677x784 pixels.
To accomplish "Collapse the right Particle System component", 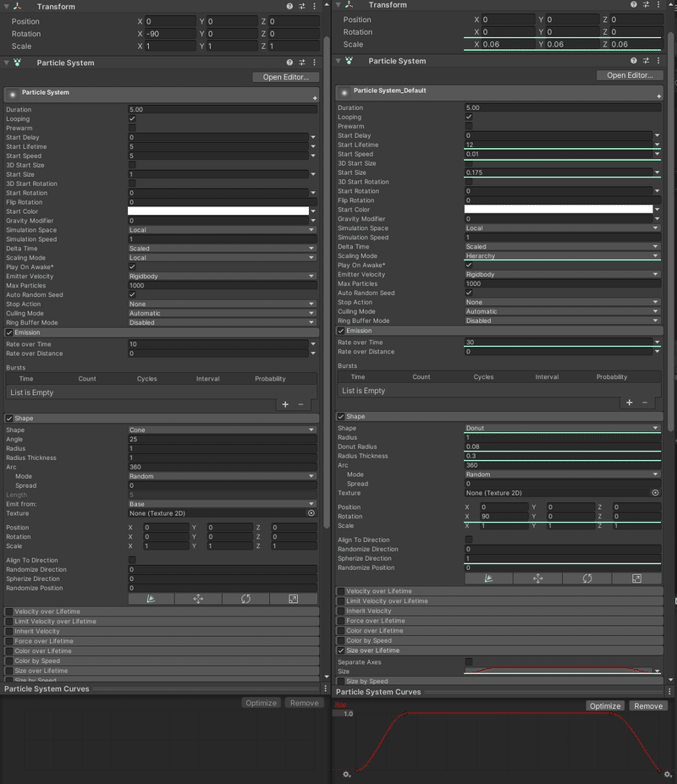I will click(x=338, y=61).
